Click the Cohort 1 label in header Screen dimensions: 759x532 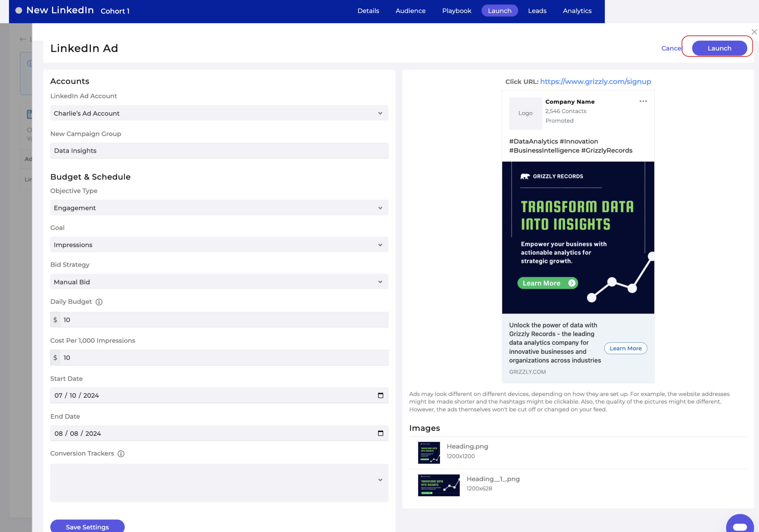coord(115,11)
